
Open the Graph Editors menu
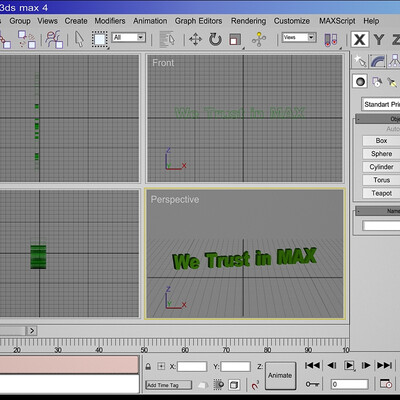click(x=198, y=21)
